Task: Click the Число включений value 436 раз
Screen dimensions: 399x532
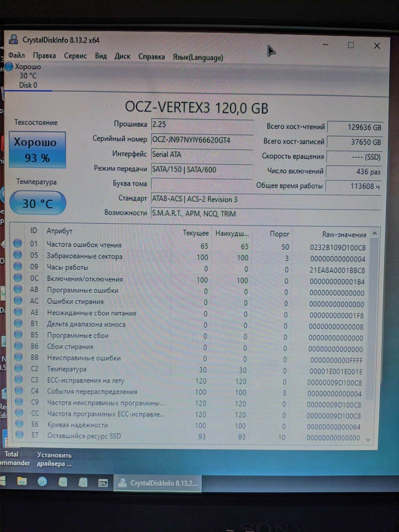Action: click(x=354, y=172)
